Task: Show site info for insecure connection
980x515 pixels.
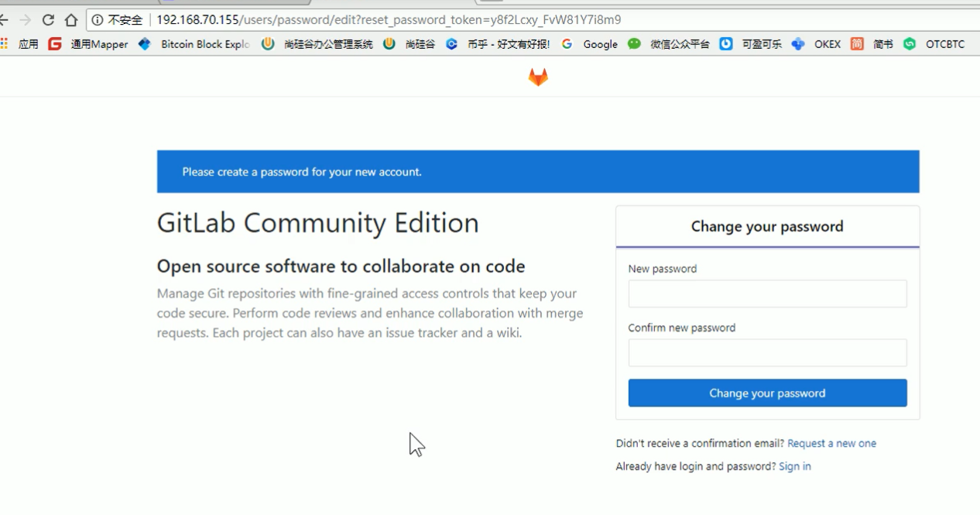Action: click(x=118, y=20)
